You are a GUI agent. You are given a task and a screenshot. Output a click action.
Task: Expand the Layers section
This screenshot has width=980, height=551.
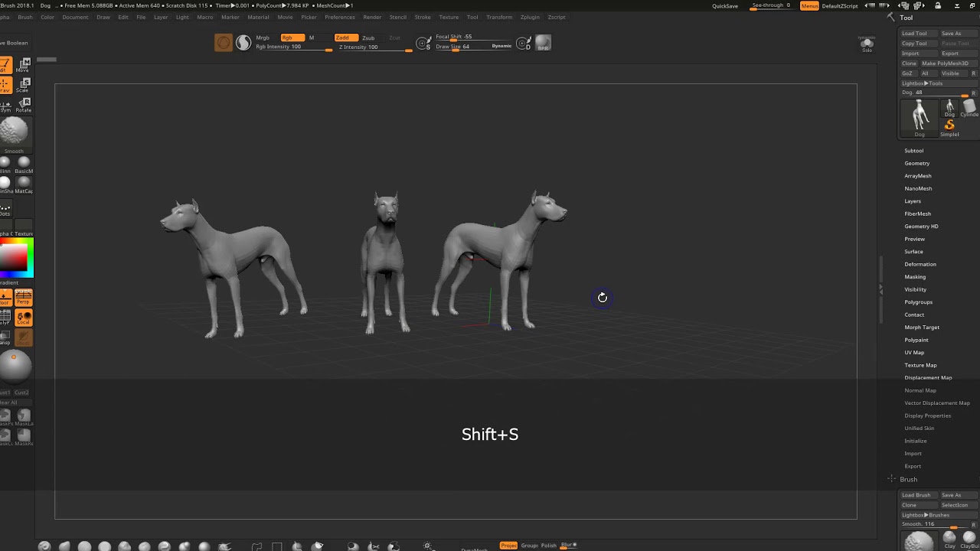point(913,201)
